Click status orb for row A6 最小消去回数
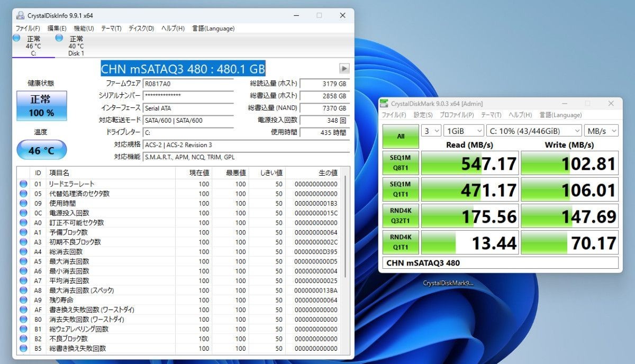 coord(23,271)
